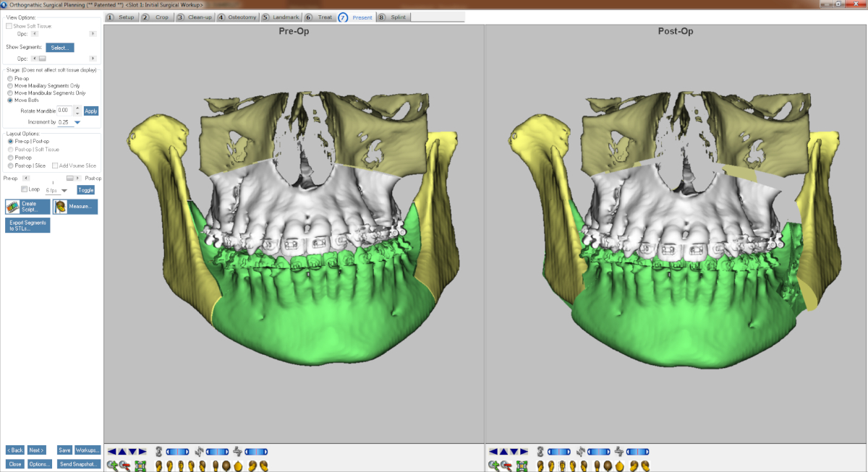Open the Increment by dropdown
This screenshot has height=472, width=868.
click(x=77, y=123)
